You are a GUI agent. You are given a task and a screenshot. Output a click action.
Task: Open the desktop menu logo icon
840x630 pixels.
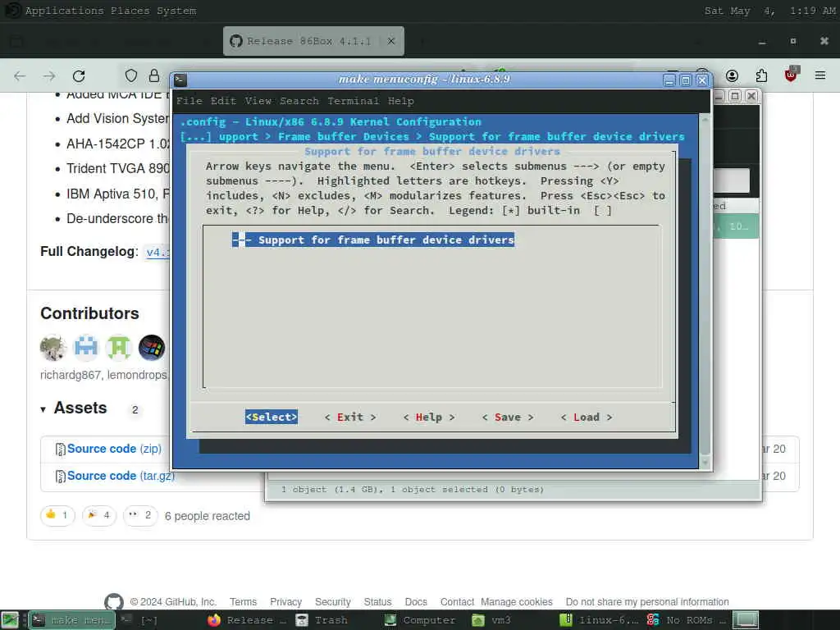point(11,10)
